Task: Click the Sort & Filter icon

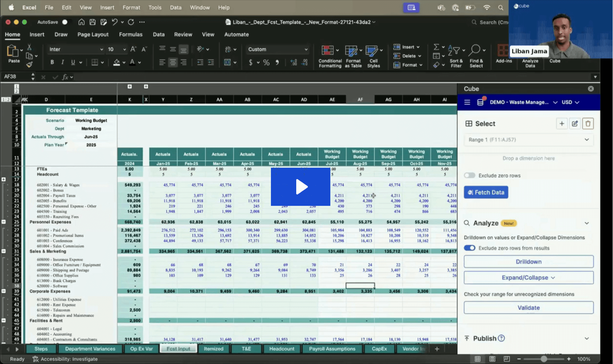Action: pos(456,51)
